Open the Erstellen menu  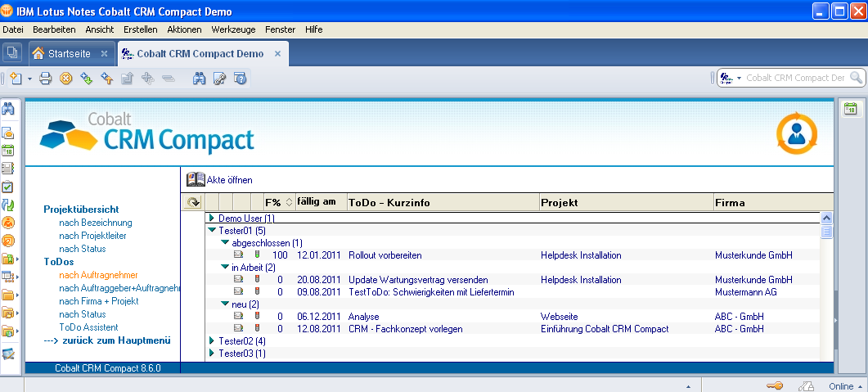(x=141, y=29)
